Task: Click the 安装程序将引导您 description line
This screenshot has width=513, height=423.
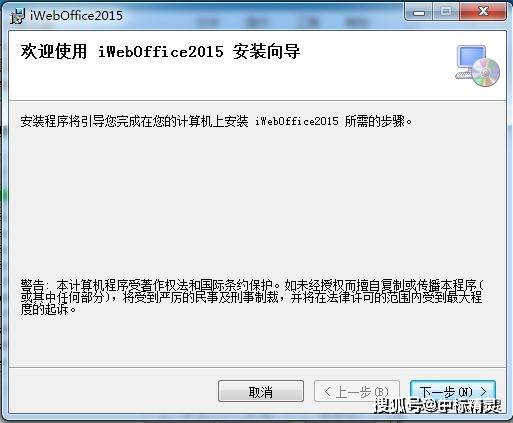Action: [216, 121]
